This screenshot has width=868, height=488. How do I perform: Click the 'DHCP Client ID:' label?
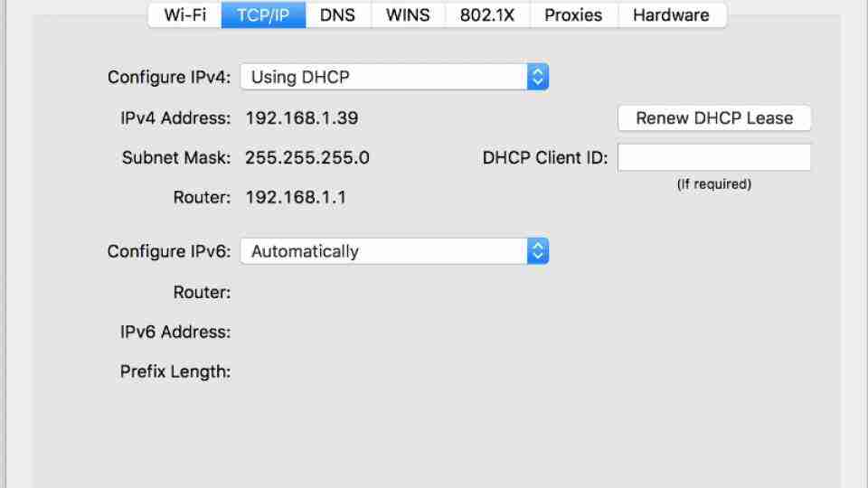(545, 158)
